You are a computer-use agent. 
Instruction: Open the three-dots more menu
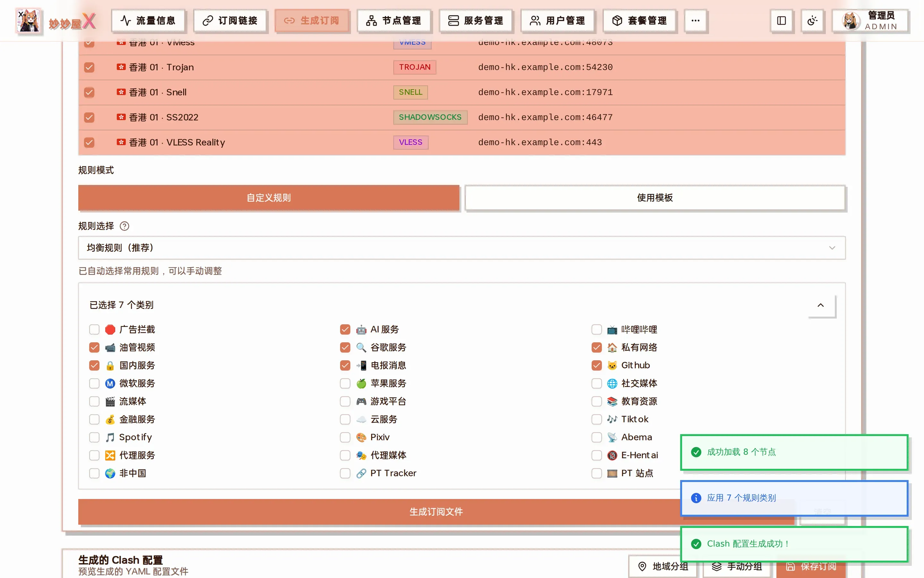pyautogui.click(x=695, y=21)
